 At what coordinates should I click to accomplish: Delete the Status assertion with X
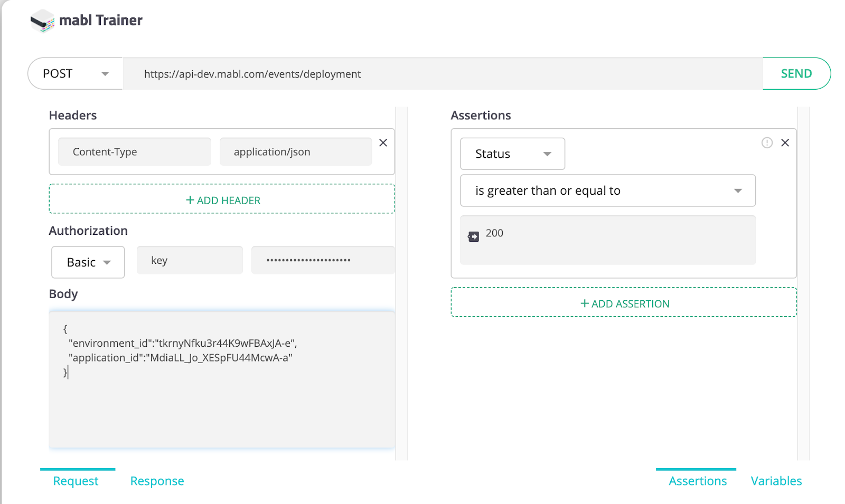coord(785,142)
